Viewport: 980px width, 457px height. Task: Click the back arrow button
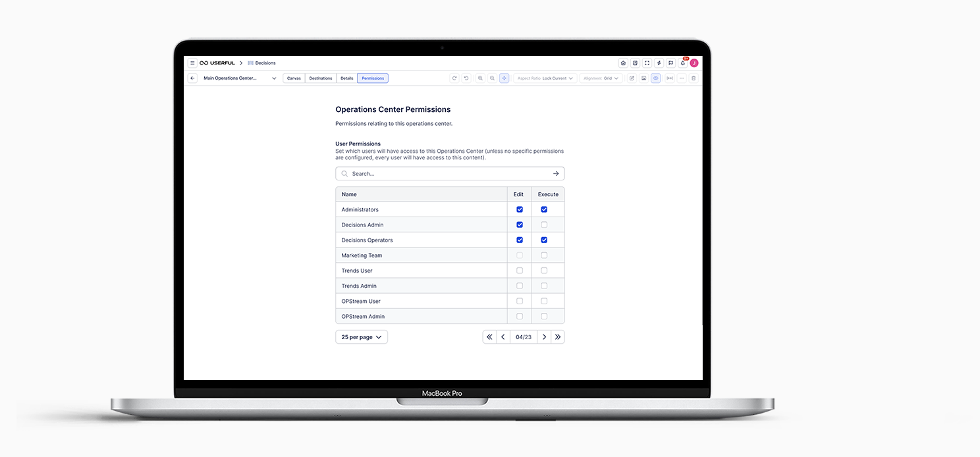[192, 78]
